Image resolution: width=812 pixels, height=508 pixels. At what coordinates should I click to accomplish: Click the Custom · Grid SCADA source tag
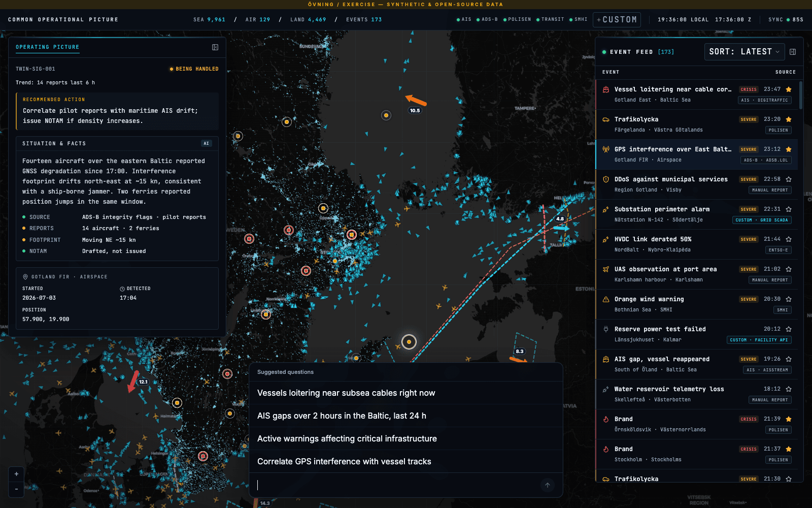click(x=762, y=220)
